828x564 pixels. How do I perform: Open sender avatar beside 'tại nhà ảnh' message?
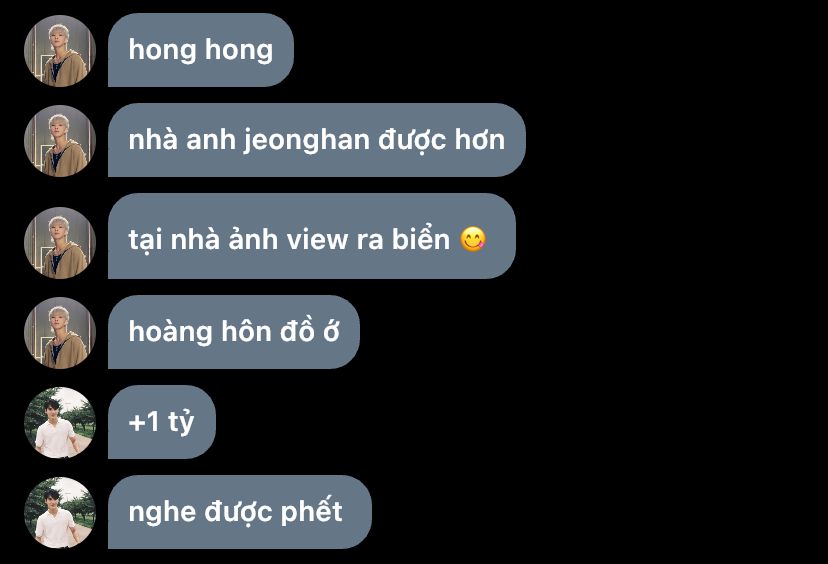60,242
